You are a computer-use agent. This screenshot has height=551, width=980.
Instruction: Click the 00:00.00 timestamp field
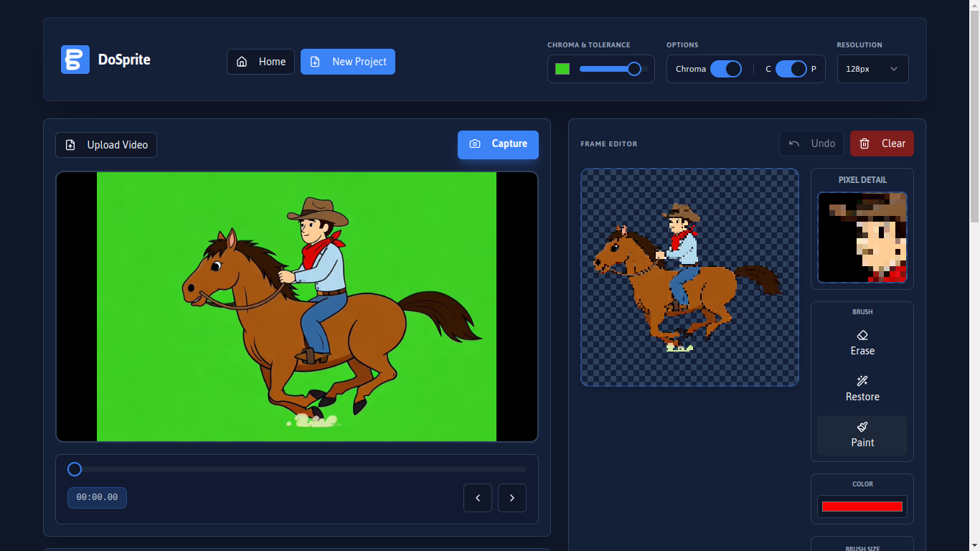[97, 497]
